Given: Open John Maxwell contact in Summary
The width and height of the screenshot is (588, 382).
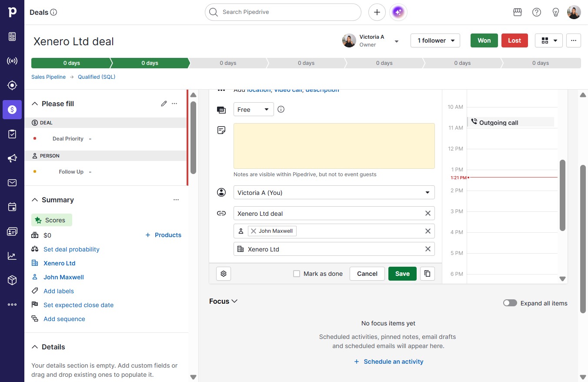Looking at the screenshot, I should click(63, 277).
